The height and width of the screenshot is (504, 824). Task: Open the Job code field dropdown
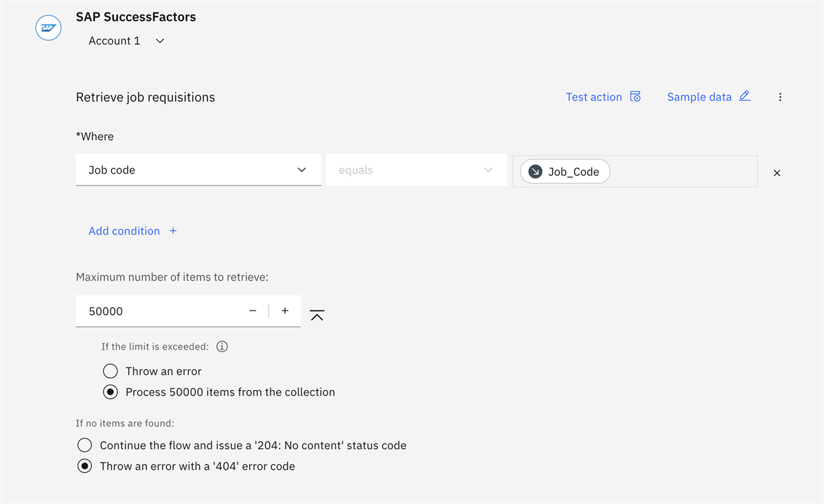198,170
